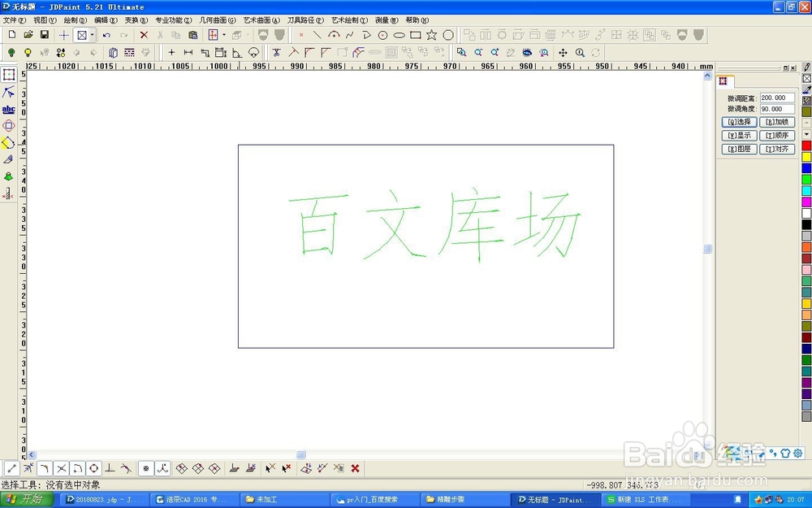Open the 测量 menu
This screenshot has height=508, width=812.
coord(387,20)
